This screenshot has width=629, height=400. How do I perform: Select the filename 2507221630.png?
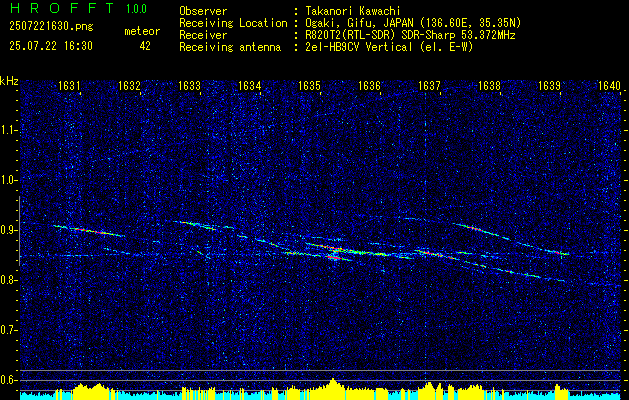coord(51,27)
